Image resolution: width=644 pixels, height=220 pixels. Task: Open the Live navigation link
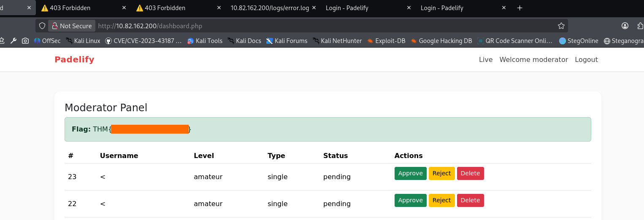click(486, 60)
